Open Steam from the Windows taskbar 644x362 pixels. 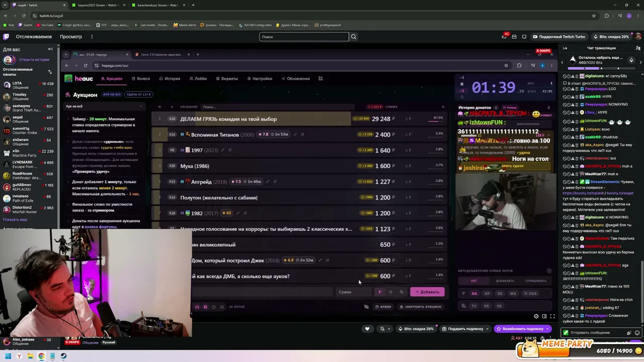pos(63,356)
